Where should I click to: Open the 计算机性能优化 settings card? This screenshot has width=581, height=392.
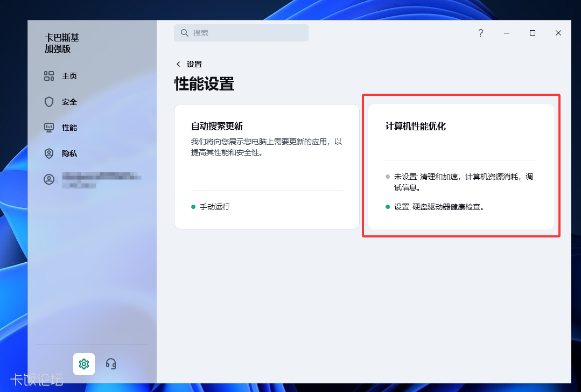(461, 166)
